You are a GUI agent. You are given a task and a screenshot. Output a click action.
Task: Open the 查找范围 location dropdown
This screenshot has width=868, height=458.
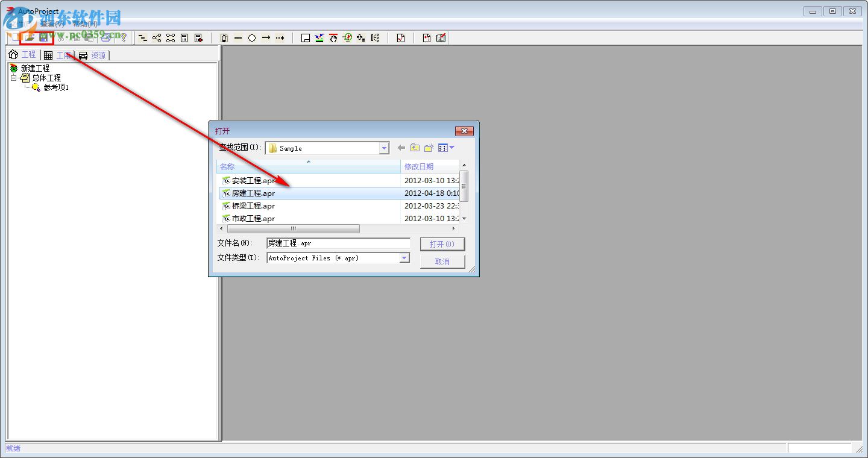384,148
